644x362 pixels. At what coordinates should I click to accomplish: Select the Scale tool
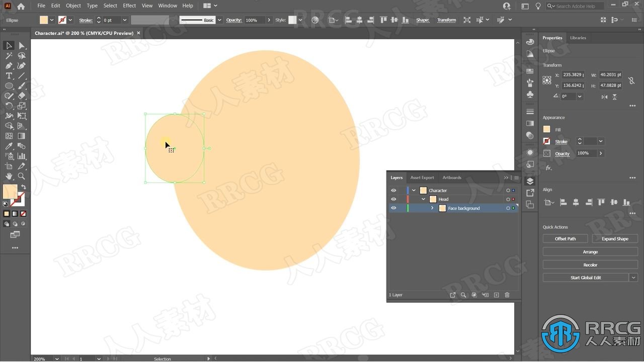click(x=22, y=106)
